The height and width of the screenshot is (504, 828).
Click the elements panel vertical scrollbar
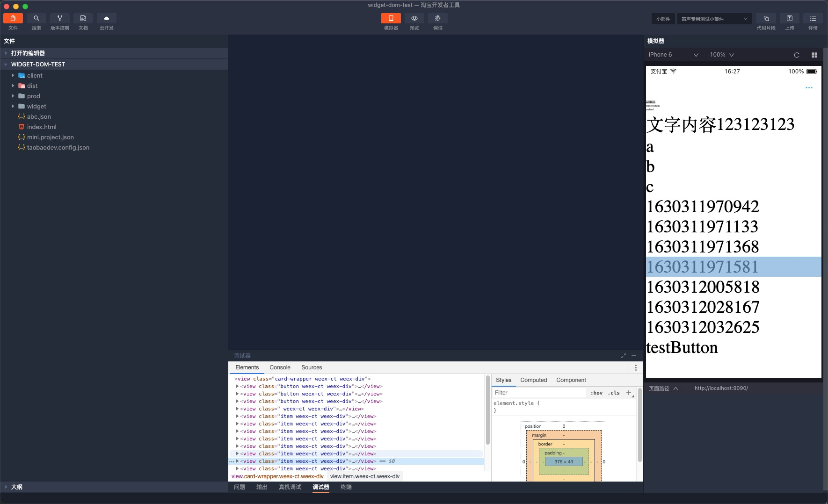[487, 410]
